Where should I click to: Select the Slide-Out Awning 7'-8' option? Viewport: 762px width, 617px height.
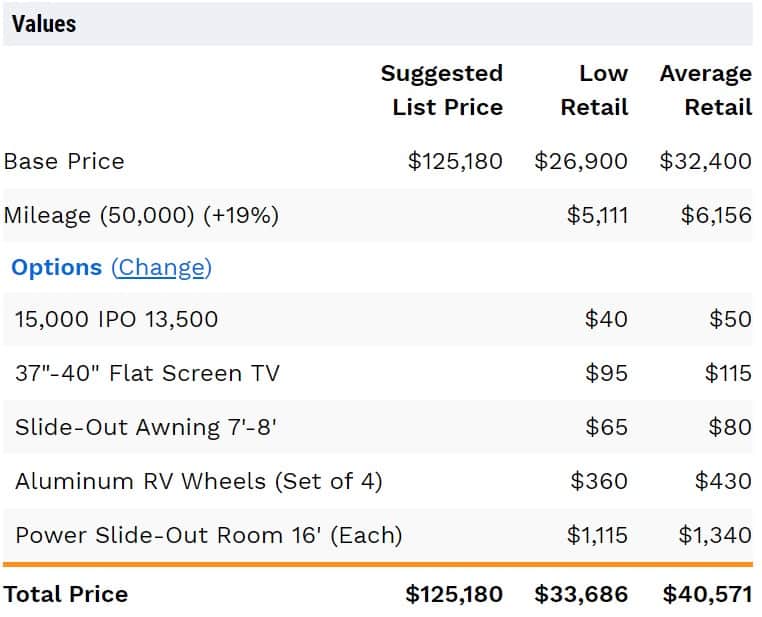tap(145, 428)
